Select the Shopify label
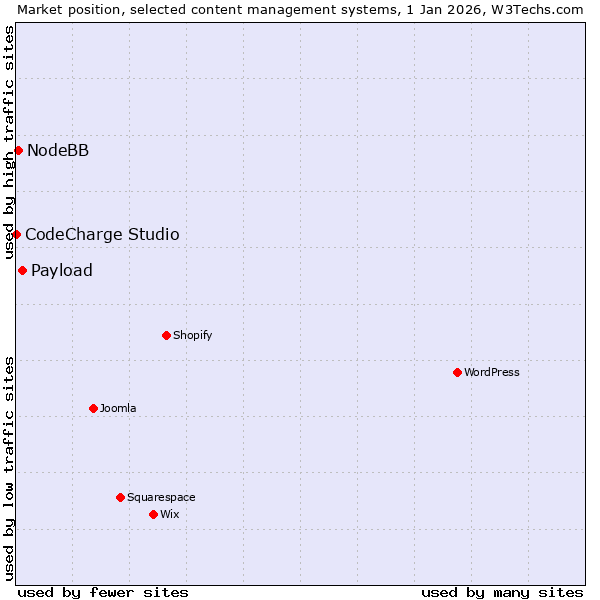This screenshot has height=600, width=600. 192,336
